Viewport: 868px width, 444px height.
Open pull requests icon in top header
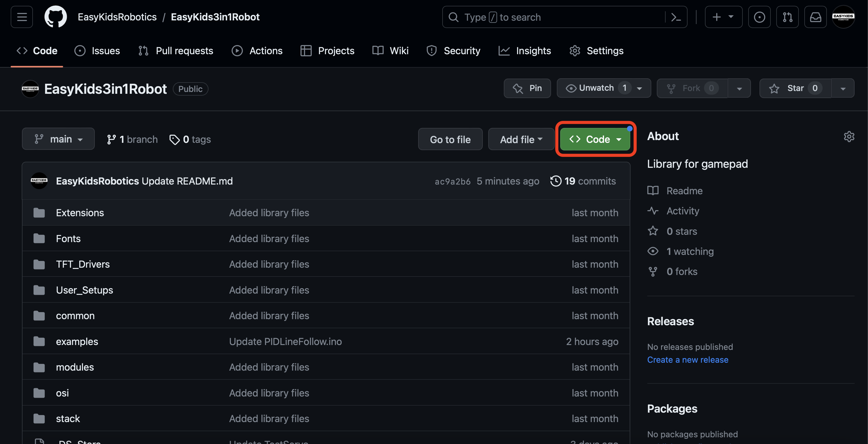pyautogui.click(x=787, y=17)
